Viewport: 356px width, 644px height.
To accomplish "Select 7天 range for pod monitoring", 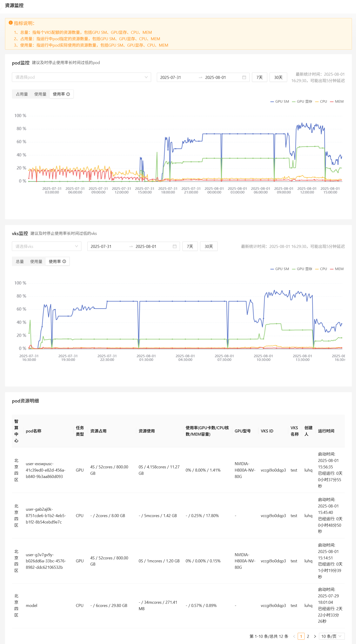I will pos(259,78).
